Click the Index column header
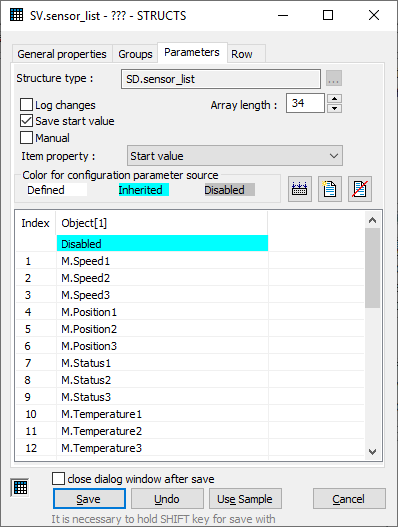 click(x=36, y=223)
